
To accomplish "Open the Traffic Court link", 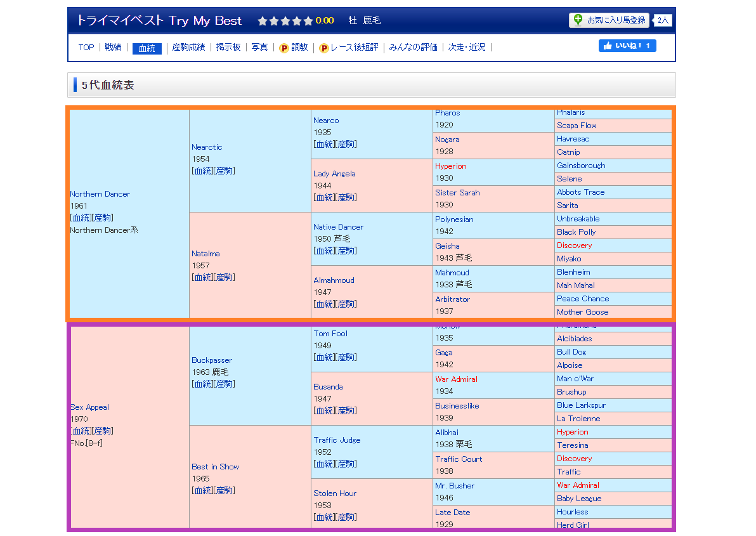I will tap(459, 459).
